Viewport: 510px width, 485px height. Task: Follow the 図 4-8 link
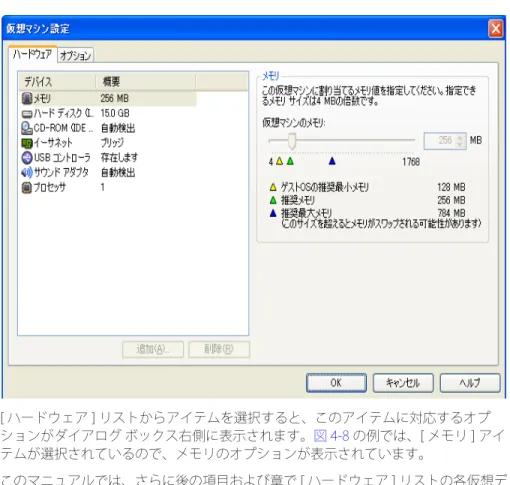pos(331,436)
